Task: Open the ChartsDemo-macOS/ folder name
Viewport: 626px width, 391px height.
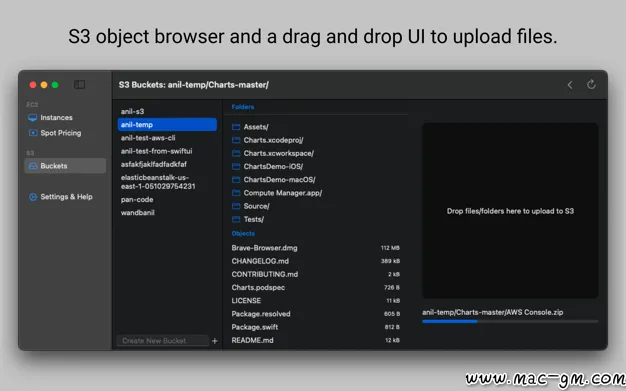Action: 279,180
